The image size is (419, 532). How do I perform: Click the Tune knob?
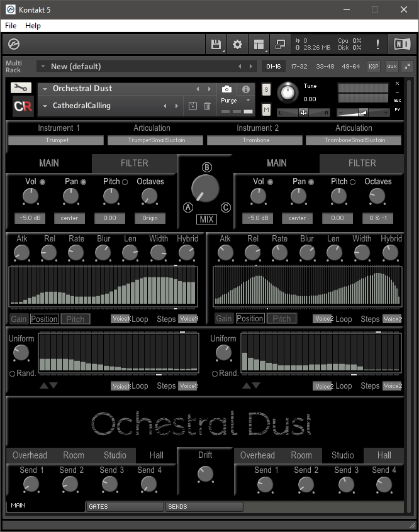coord(288,92)
